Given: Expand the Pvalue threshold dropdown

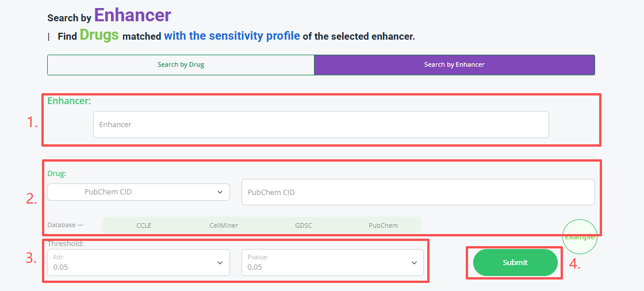Looking at the screenshot, I should (x=332, y=263).
